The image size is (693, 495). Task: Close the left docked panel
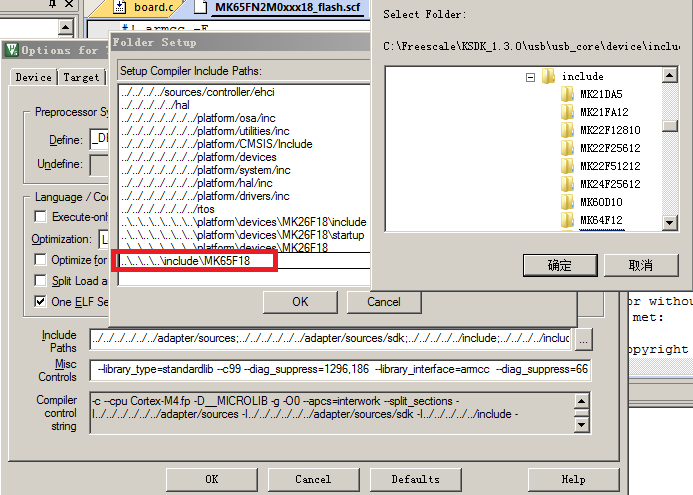pos(69,4)
